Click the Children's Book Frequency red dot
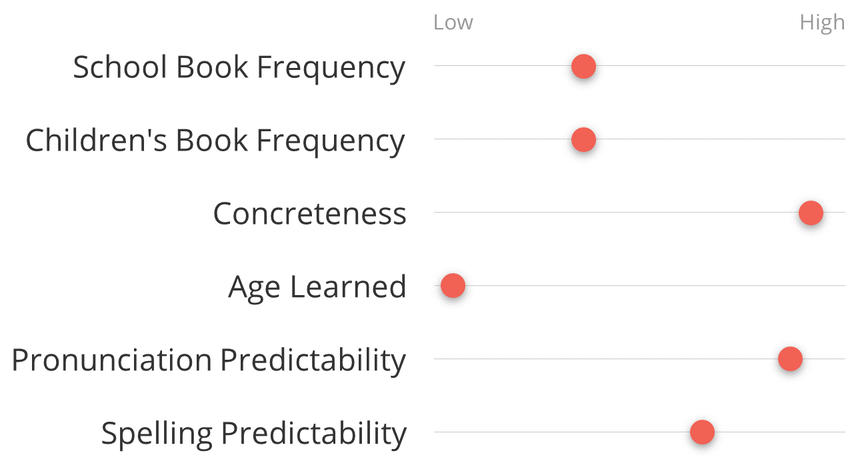The width and height of the screenshot is (868, 473). pos(583,140)
